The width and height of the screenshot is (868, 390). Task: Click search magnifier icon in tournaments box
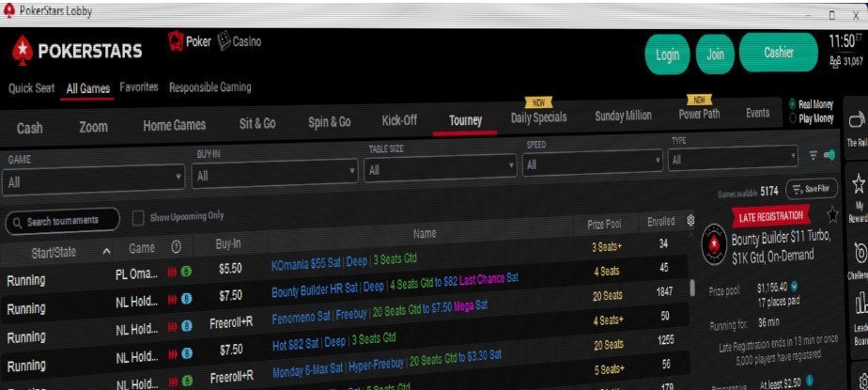(x=17, y=222)
